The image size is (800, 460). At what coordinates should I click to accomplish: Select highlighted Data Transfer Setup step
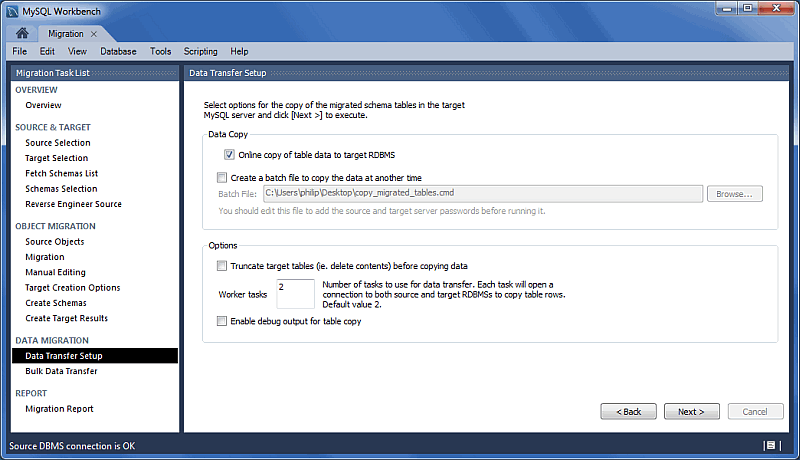(x=95, y=355)
